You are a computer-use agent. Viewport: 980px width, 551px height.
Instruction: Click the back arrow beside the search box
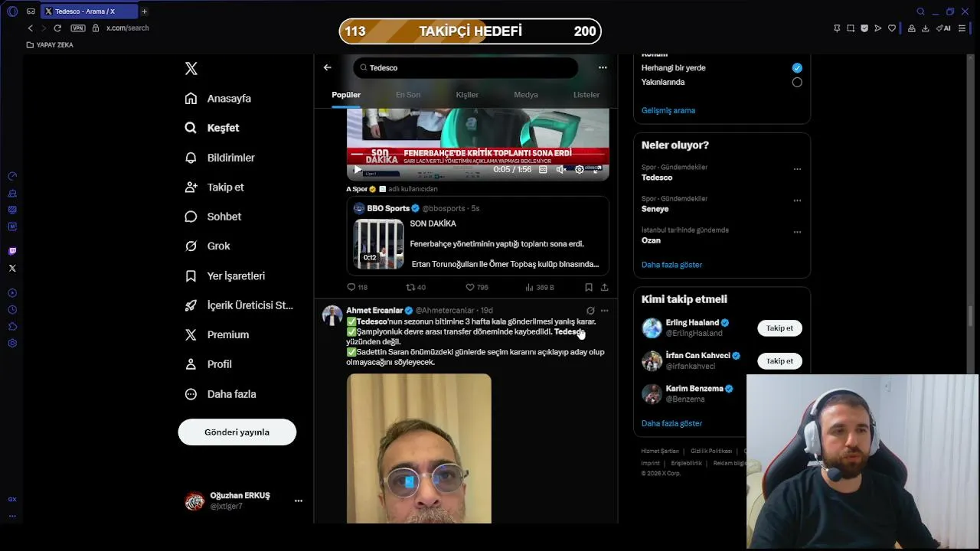pos(328,67)
